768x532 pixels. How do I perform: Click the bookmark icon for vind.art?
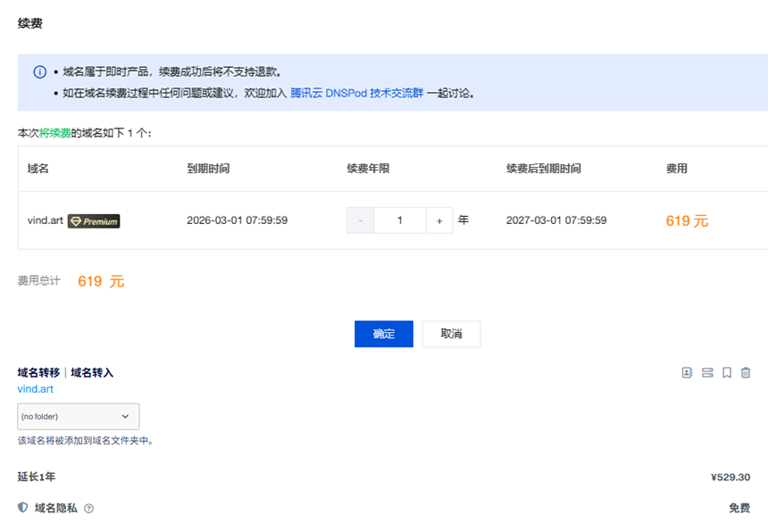point(727,372)
